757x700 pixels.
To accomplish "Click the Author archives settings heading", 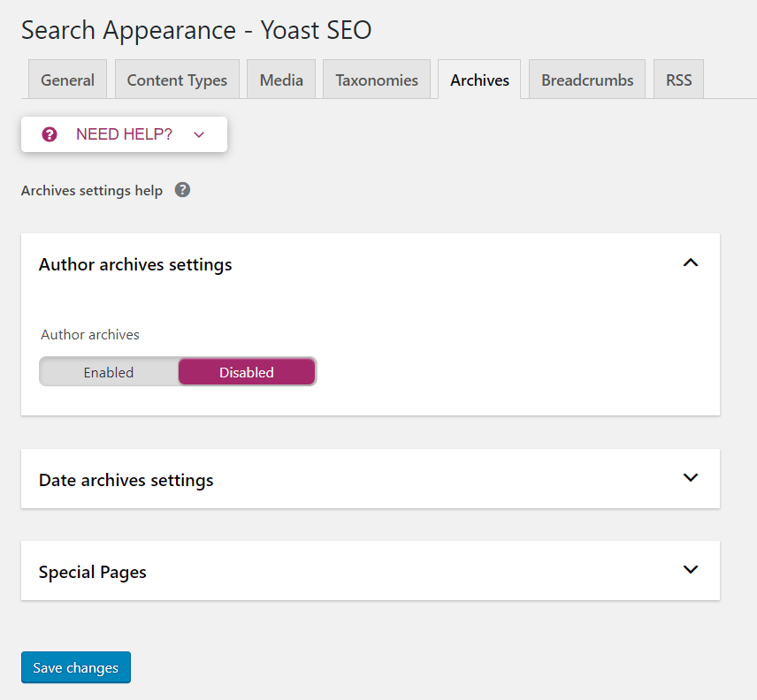I will [x=135, y=264].
